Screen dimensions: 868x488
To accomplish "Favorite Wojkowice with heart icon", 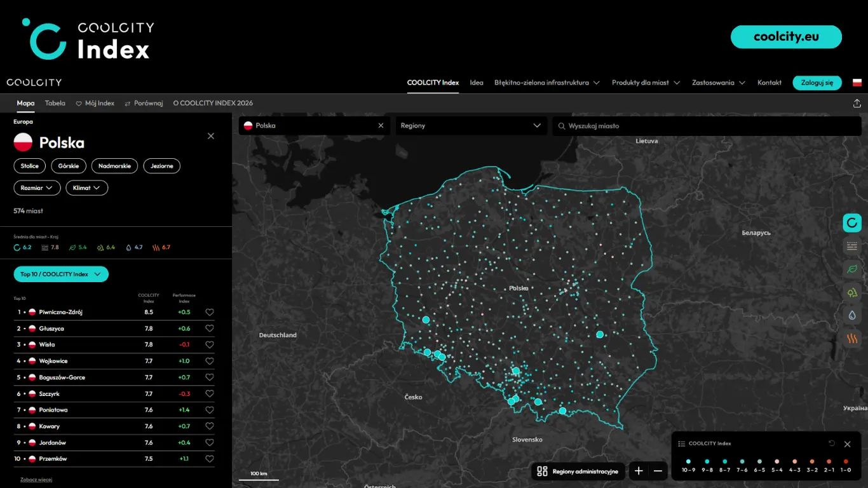I will 210,361.
